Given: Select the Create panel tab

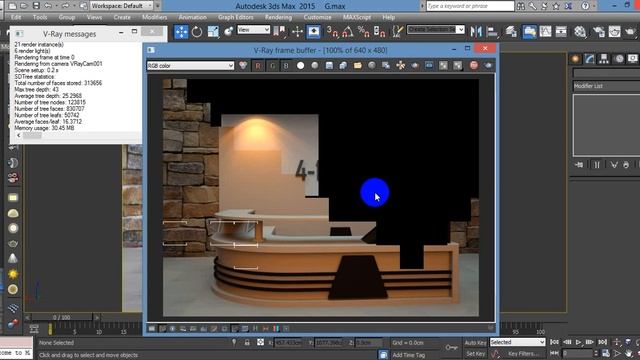Looking at the screenshot, I should (576, 59).
